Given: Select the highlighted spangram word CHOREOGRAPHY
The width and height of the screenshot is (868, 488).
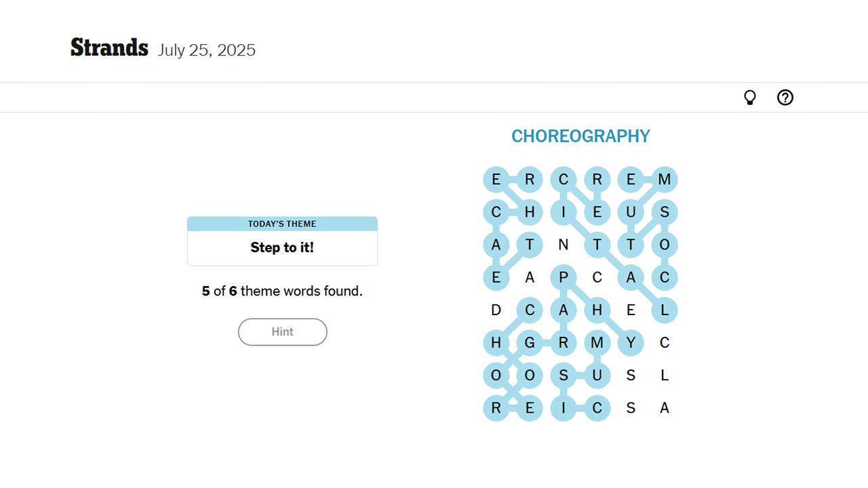Looking at the screenshot, I should [x=580, y=136].
